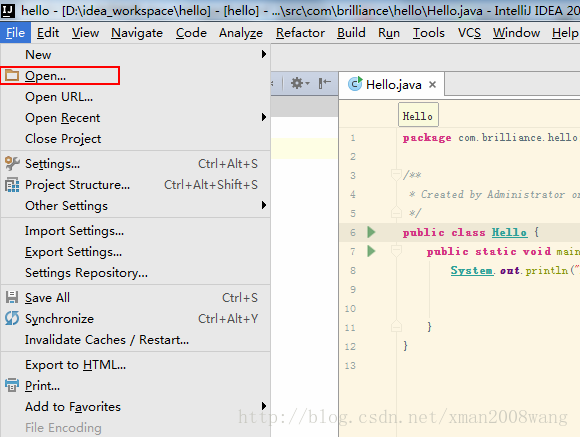
Task: Open the VCS menu
Action: [x=469, y=33]
